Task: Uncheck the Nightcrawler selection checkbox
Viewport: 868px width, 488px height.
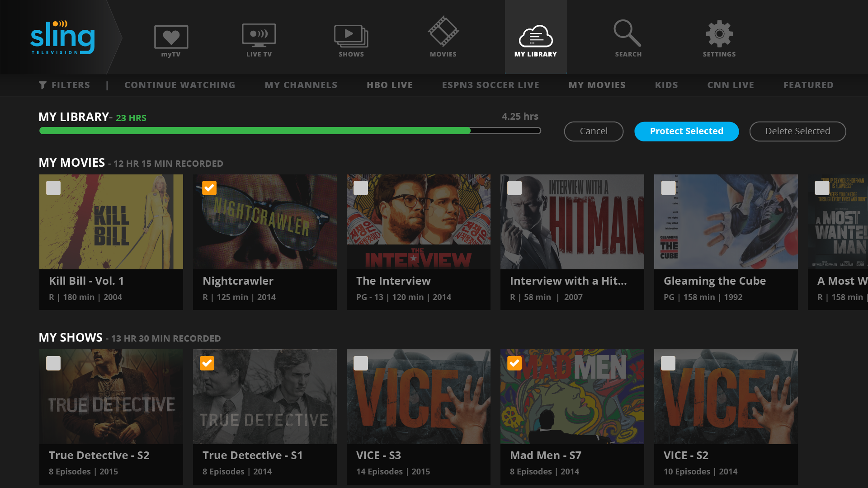Action: click(209, 188)
